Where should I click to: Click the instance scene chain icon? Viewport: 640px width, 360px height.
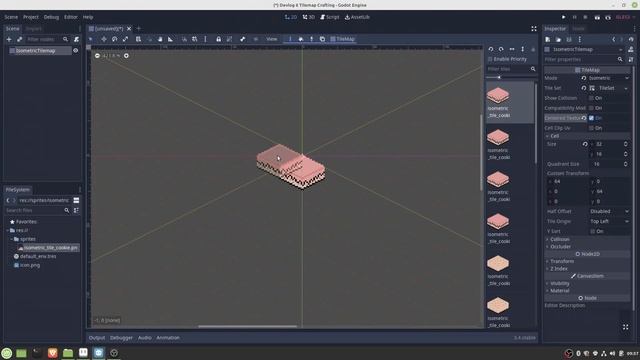click(19, 39)
